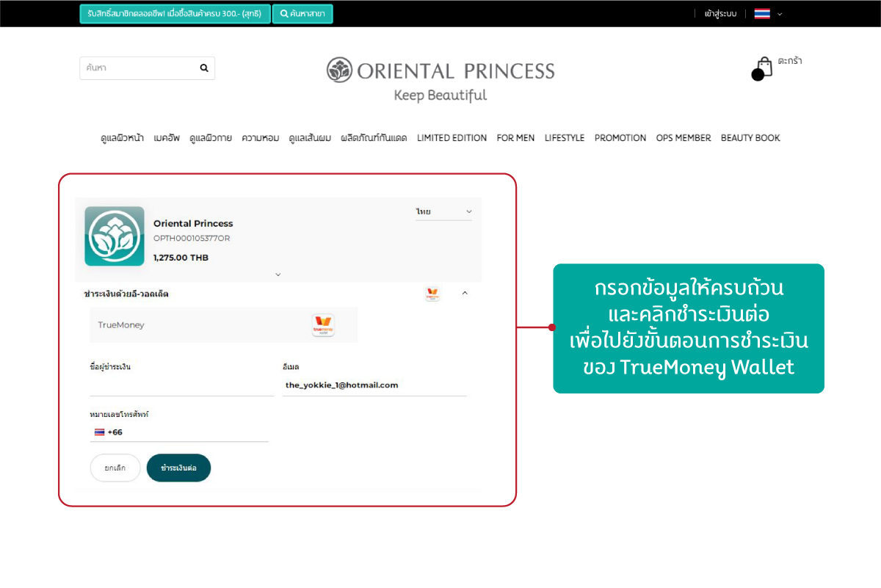Open the PROMOTION menu
881x588 pixels.
pyautogui.click(x=620, y=137)
